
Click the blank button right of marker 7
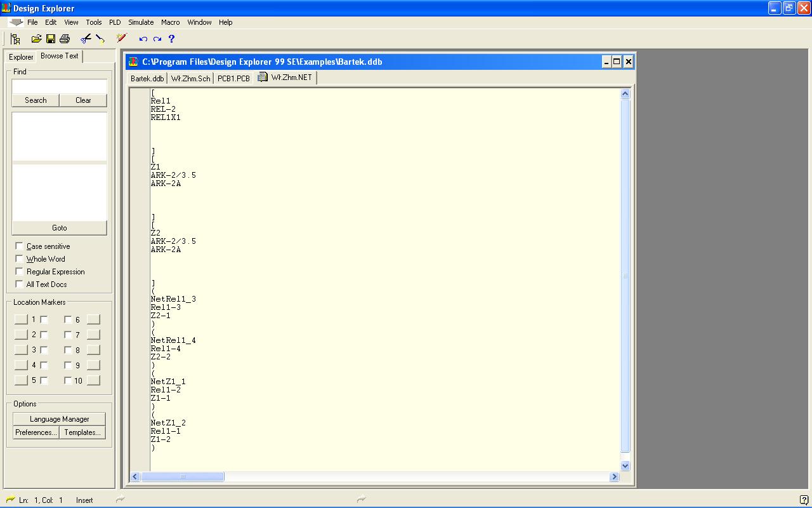[x=93, y=335]
